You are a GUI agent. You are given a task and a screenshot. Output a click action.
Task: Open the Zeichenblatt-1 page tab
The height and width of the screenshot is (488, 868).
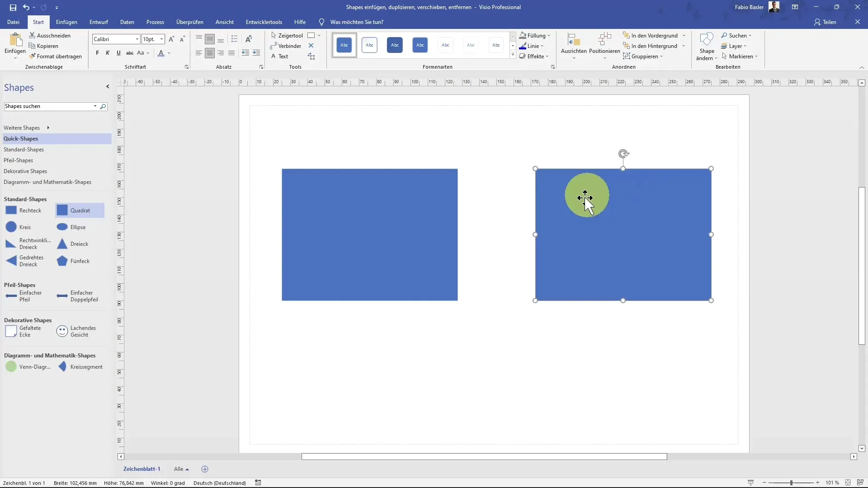coord(142,469)
